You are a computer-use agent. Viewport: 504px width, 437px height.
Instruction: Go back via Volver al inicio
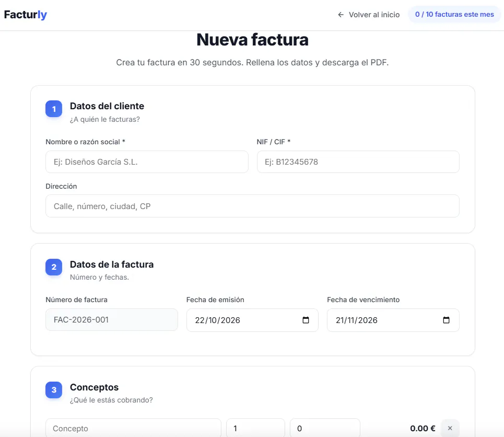[369, 15]
